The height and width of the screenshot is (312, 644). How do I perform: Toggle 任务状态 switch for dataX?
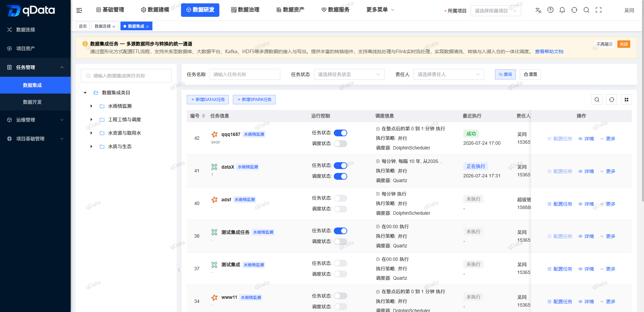(341, 166)
